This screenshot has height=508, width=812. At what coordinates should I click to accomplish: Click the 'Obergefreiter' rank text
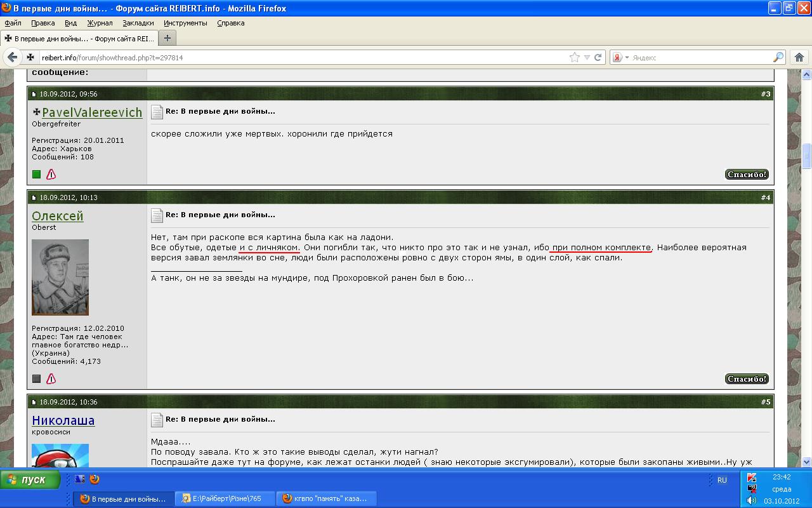(x=56, y=124)
